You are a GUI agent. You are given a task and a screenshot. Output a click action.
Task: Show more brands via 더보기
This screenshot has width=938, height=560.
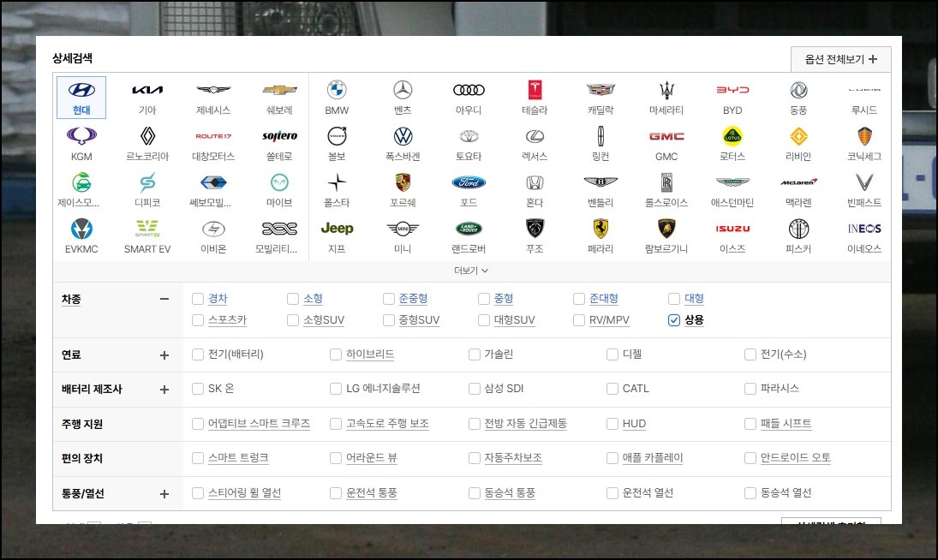pos(471,271)
